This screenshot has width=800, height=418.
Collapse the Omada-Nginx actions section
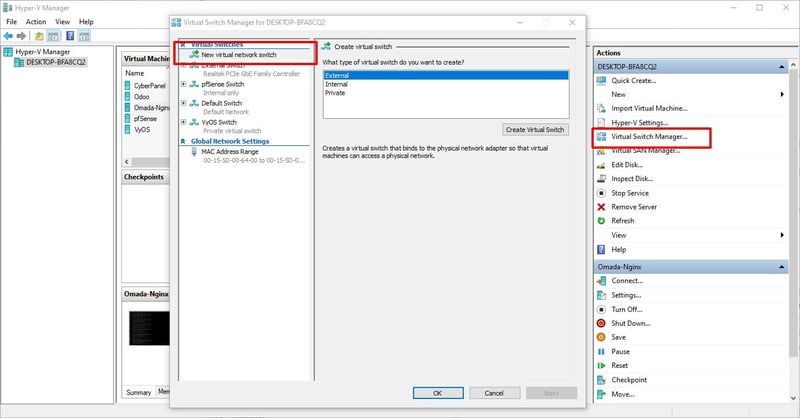coord(782,267)
